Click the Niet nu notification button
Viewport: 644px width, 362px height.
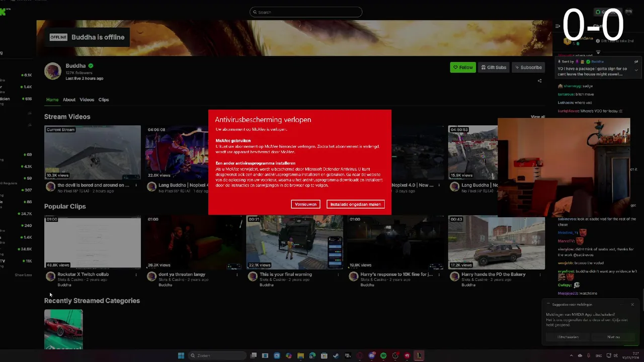[x=613, y=337]
